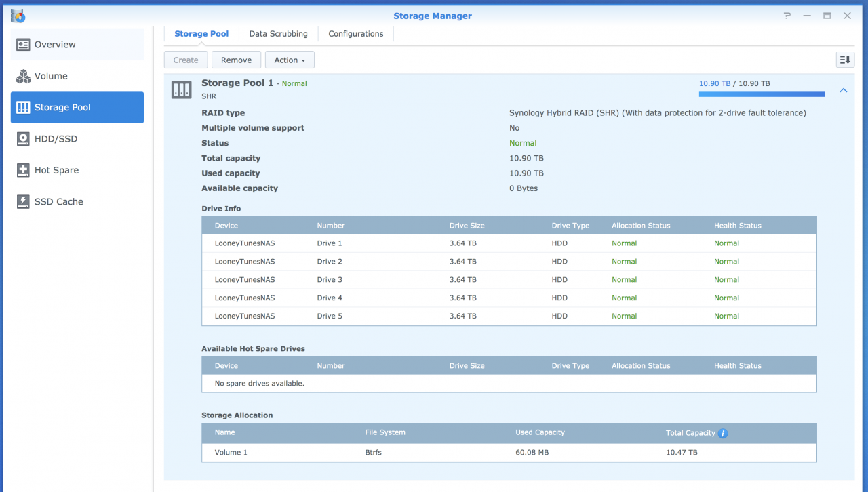Screen dimensions: 868x492
Task: Click the LooneyTunesNAS device for Drive 3
Action: tap(245, 280)
